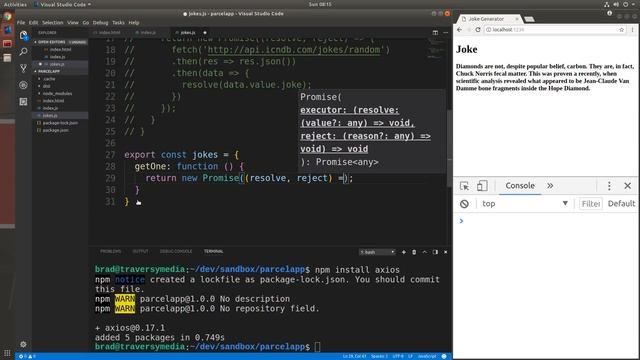
Task: Split the editor with the split icon
Action: [x=436, y=32]
